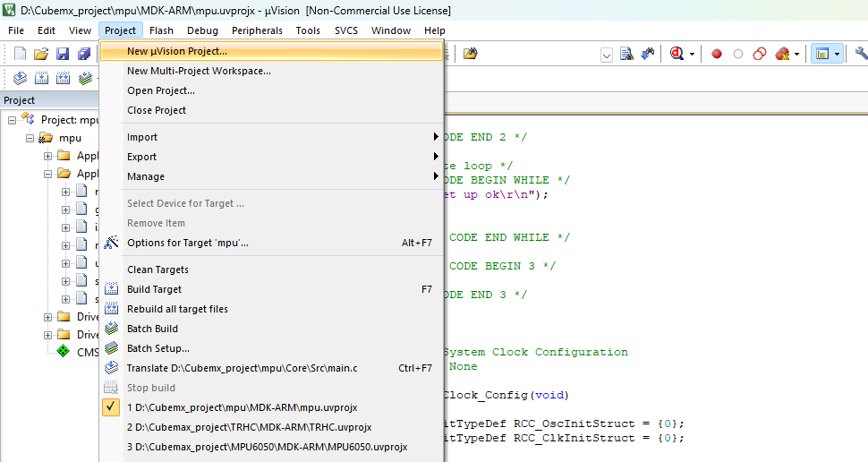The height and width of the screenshot is (462, 868).
Task: Click the disable all breakpoints double-circle icon
Action: (x=760, y=54)
